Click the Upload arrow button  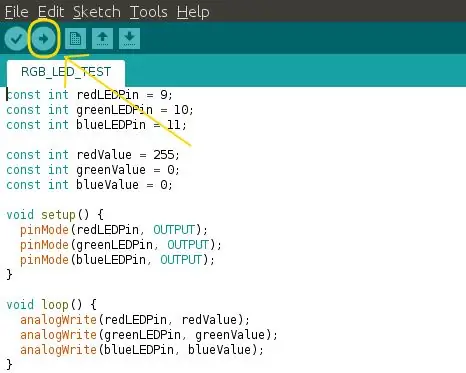43,39
